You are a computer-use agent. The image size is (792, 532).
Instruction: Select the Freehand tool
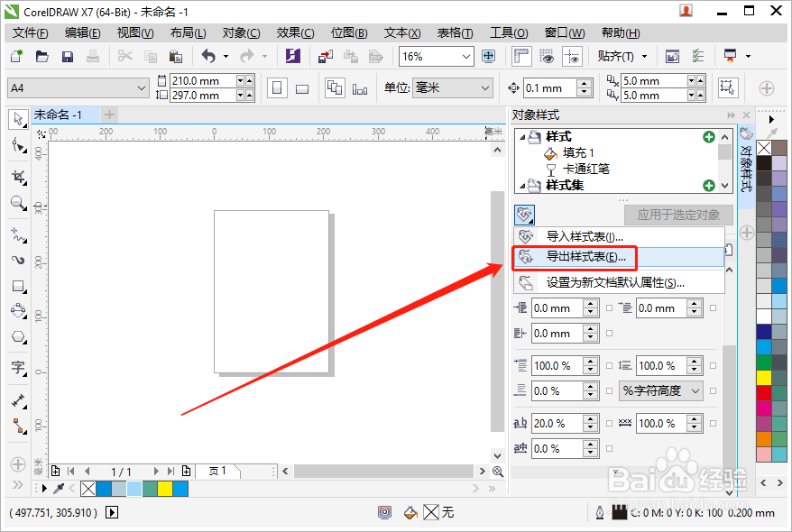pos(18,234)
